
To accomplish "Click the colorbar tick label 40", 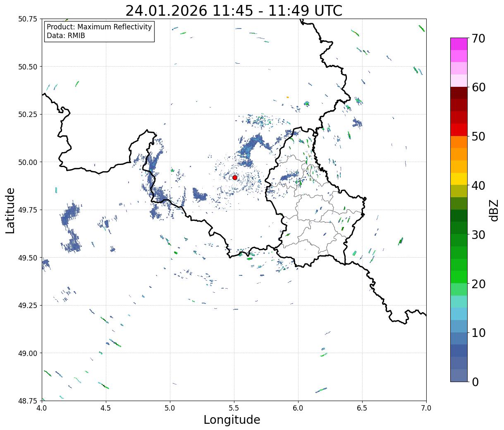I will click(x=478, y=186).
